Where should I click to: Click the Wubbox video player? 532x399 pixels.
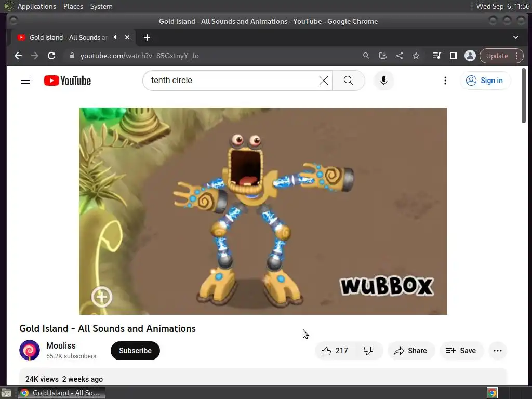[263, 211]
